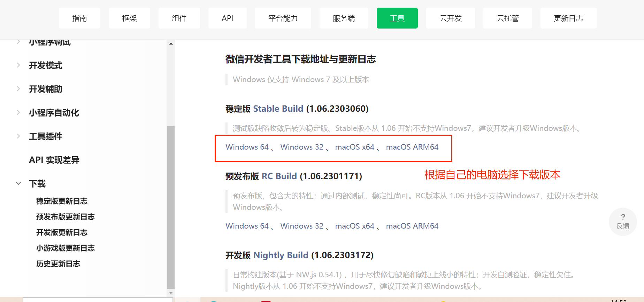
Task: Switch to the API tab
Action: (x=228, y=18)
